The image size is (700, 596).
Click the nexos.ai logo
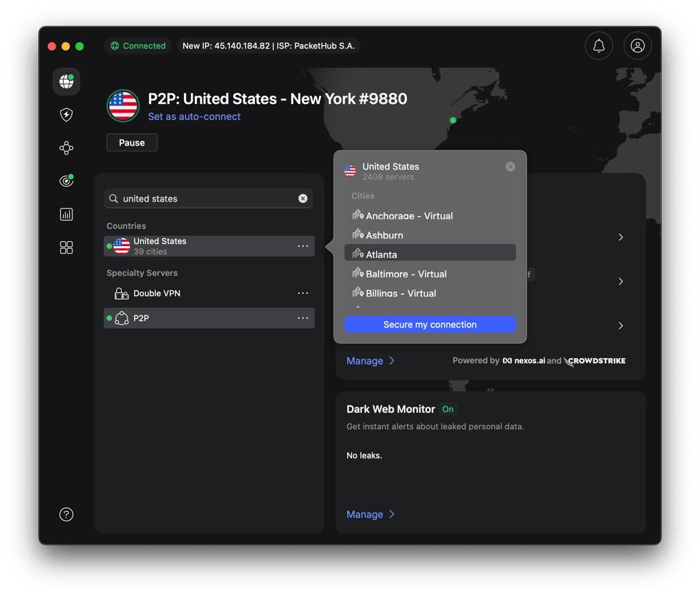pyautogui.click(x=524, y=361)
